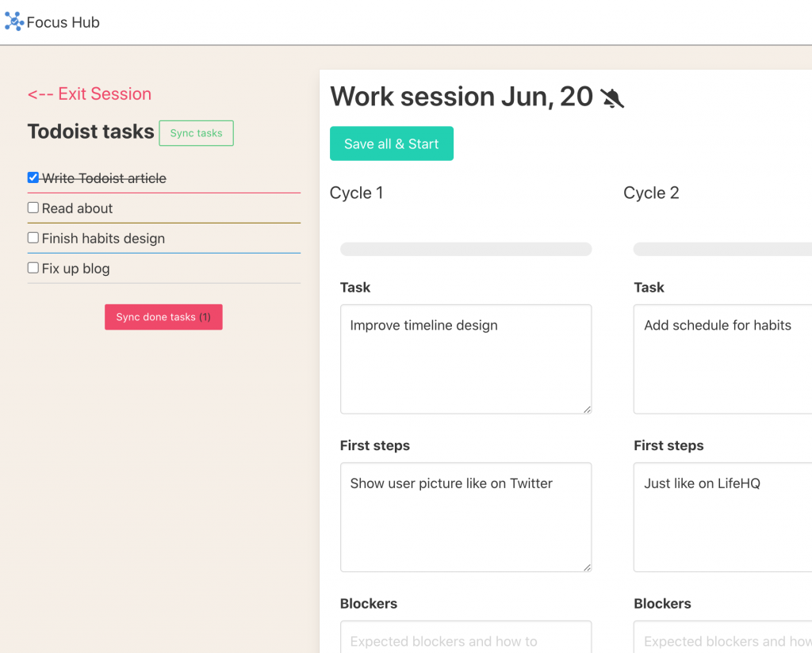Grab Cycle 1 Task textarea resize handle
Viewport: 812px width, 653px height.
(587, 409)
